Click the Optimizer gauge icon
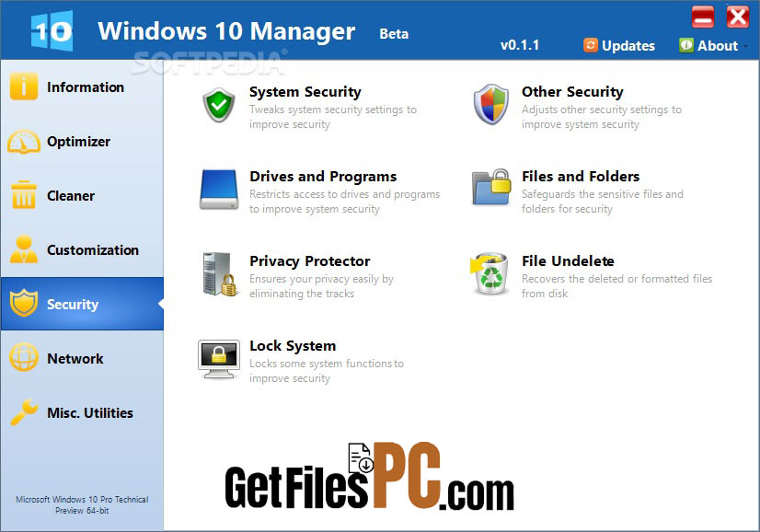The image size is (760, 532). [23, 142]
